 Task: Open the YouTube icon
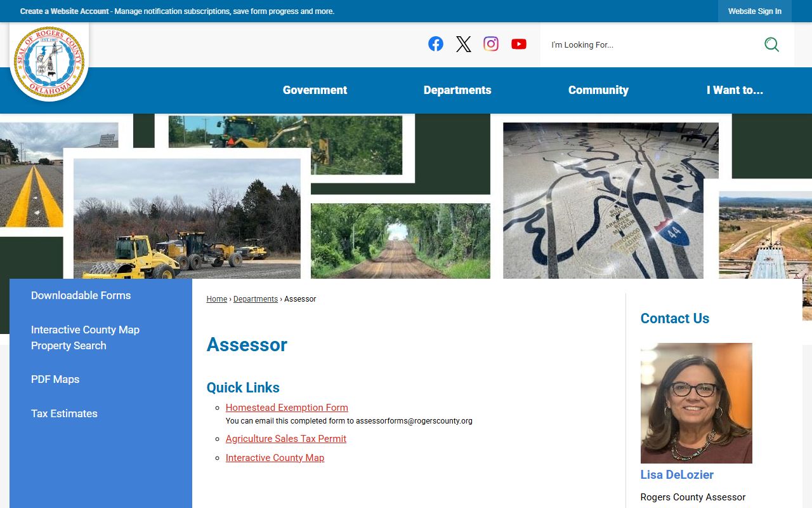pyautogui.click(x=519, y=44)
